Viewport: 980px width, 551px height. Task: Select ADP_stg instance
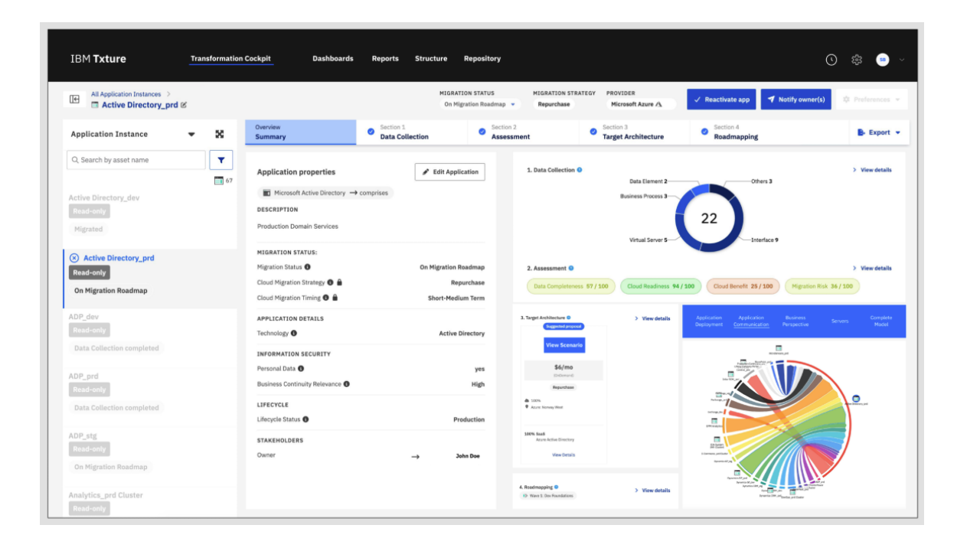(x=83, y=435)
